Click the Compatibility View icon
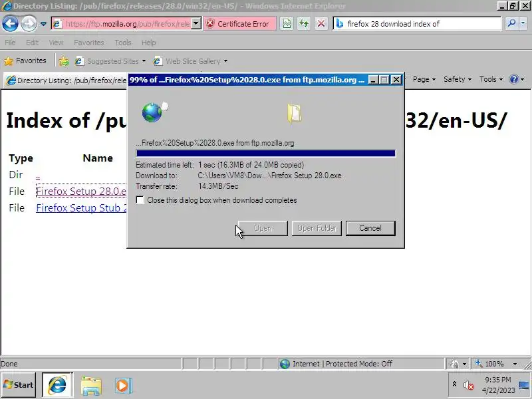Viewport: 532px width, 399px height. click(287, 24)
